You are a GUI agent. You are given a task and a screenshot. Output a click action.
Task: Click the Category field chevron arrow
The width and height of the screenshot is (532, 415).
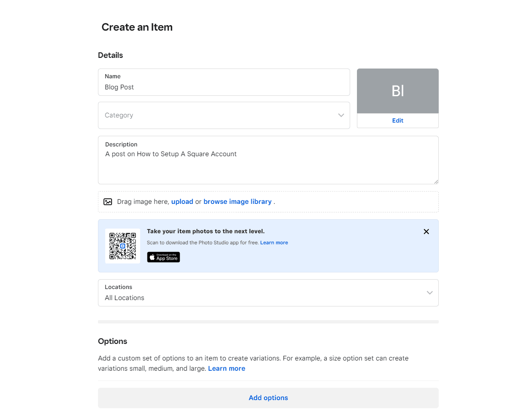coord(341,115)
